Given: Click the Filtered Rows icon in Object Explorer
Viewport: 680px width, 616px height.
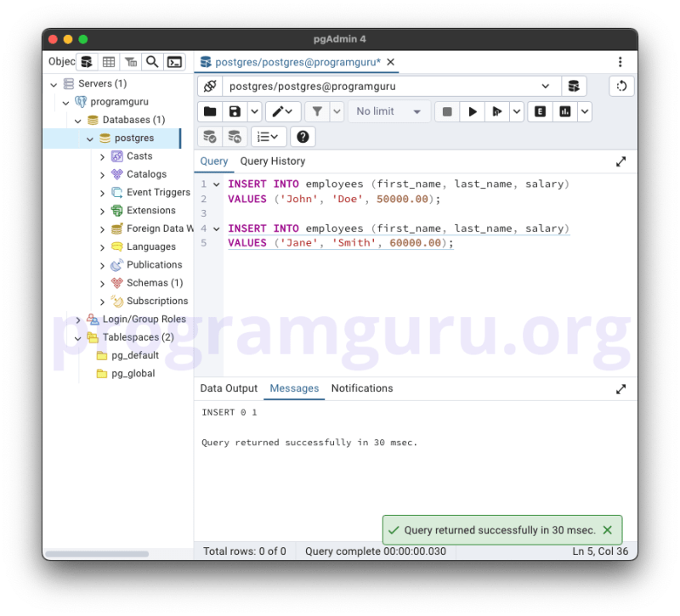Looking at the screenshot, I should coord(131,62).
